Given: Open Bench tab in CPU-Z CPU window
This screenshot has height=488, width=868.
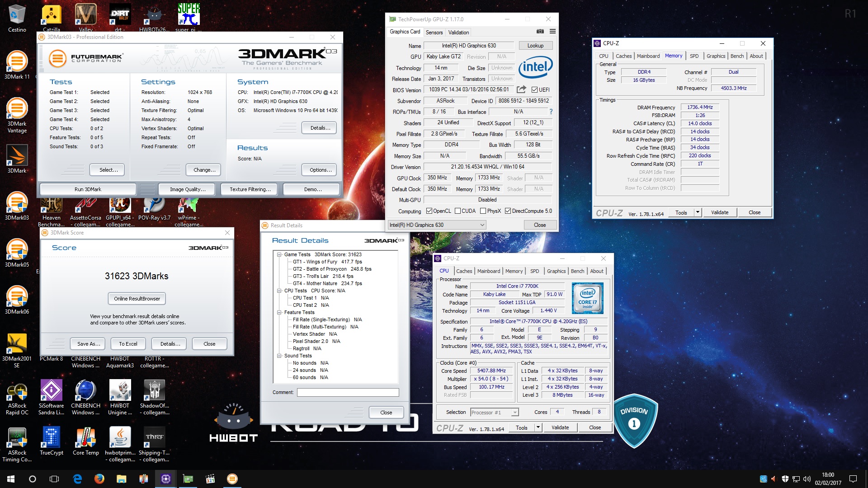Looking at the screenshot, I should [x=577, y=271].
